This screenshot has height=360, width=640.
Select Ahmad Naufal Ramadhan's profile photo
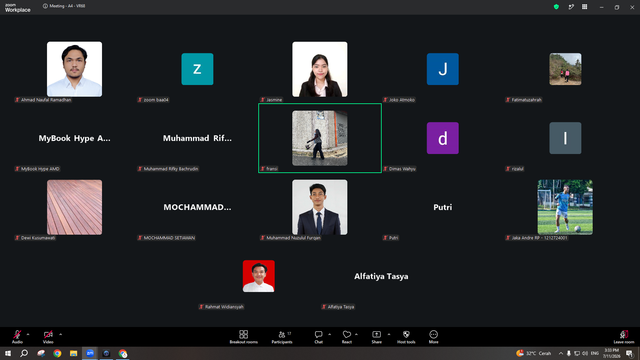tap(74, 69)
